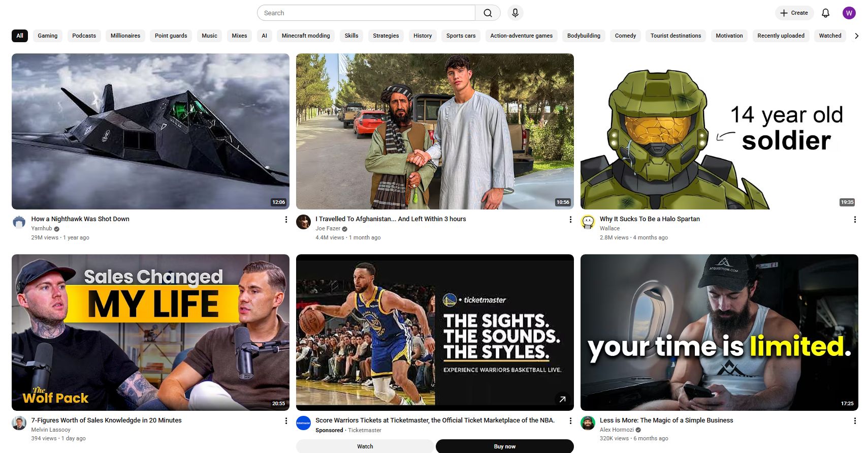Open notifications bell

825,13
